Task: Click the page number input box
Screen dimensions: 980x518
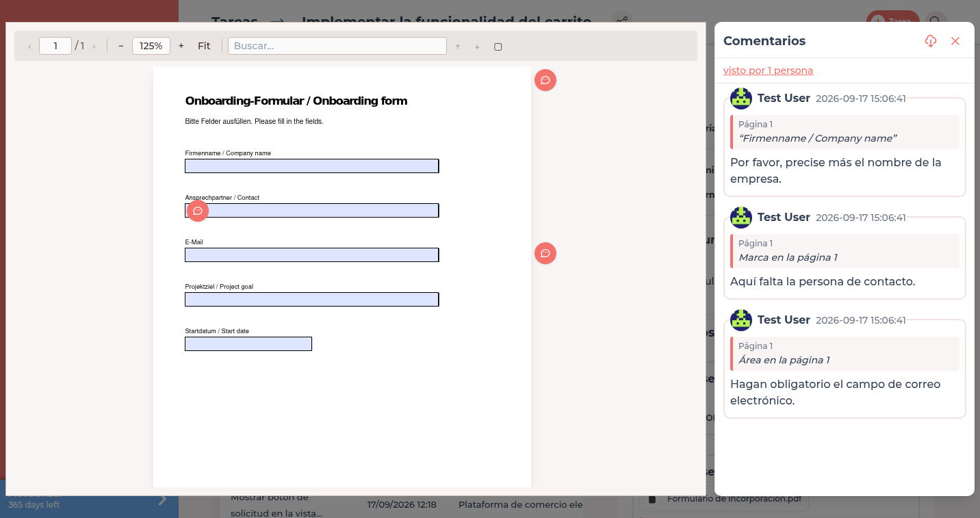Action: pos(55,46)
